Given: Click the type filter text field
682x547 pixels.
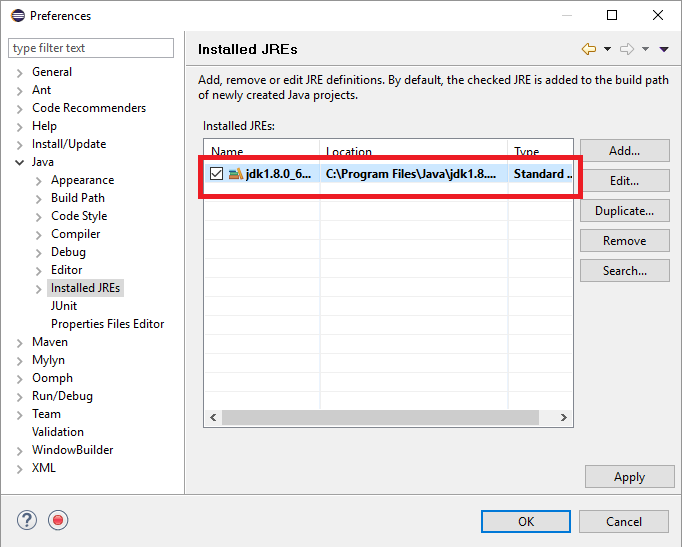Looking at the screenshot, I should click(91, 48).
